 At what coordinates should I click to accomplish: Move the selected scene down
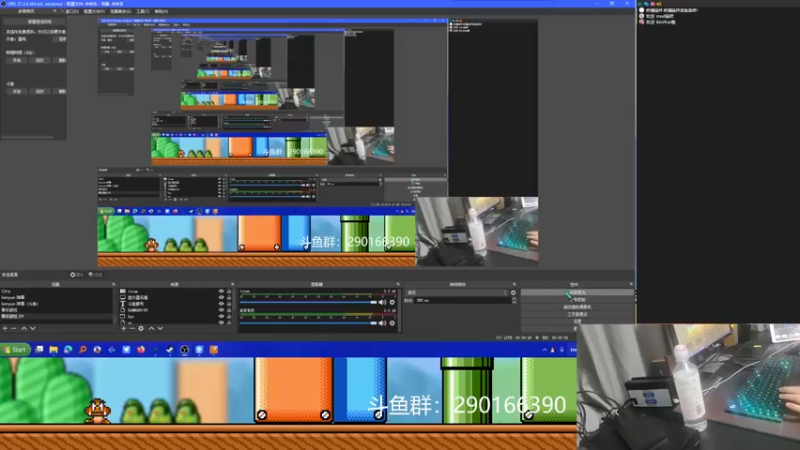(33, 329)
